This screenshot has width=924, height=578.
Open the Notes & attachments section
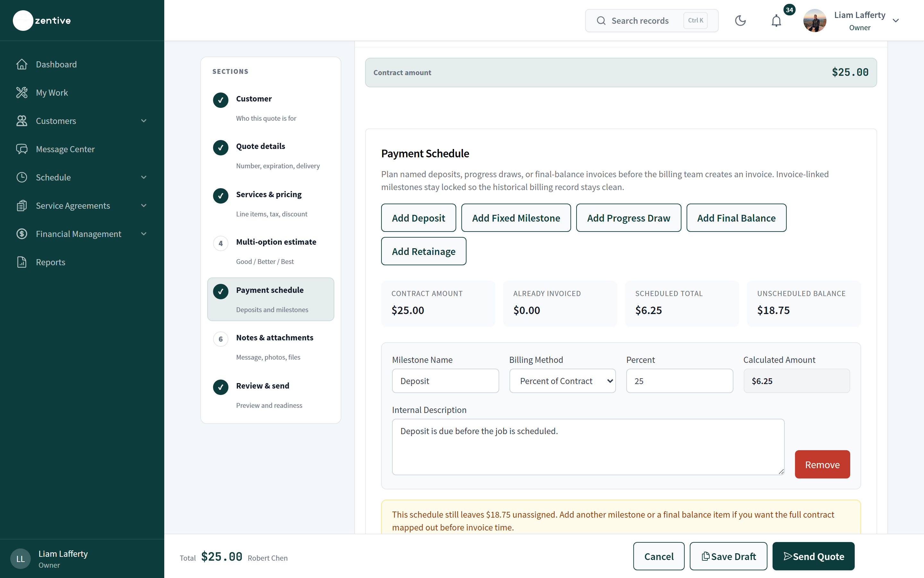click(x=271, y=347)
